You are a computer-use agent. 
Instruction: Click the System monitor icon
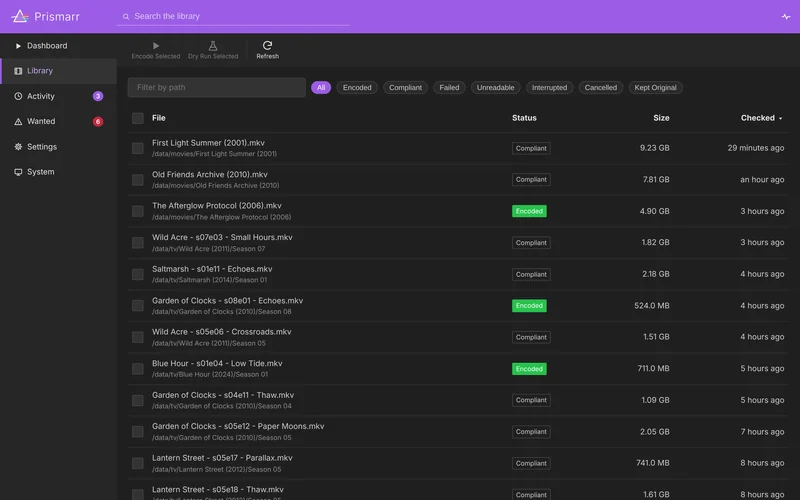pyautogui.click(x=18, y=172)
